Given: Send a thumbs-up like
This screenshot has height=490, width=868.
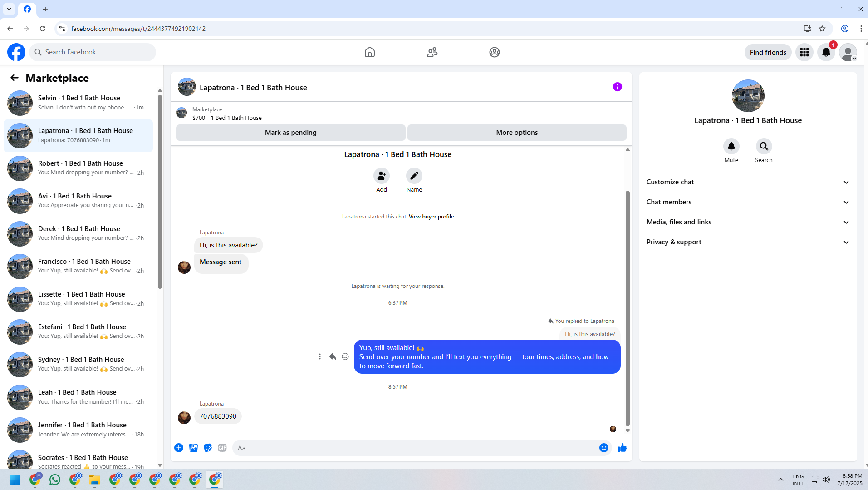Looking at the screenshot, I should pos(622,448).
